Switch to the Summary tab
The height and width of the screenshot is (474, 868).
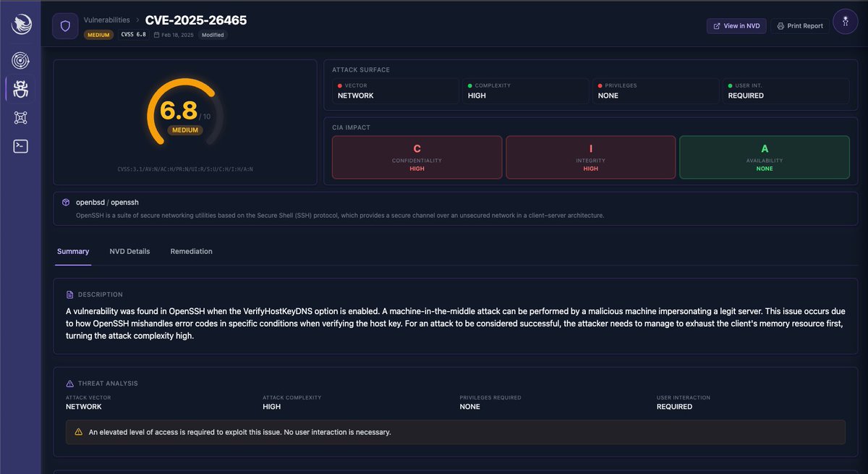(x=73, y=251)
